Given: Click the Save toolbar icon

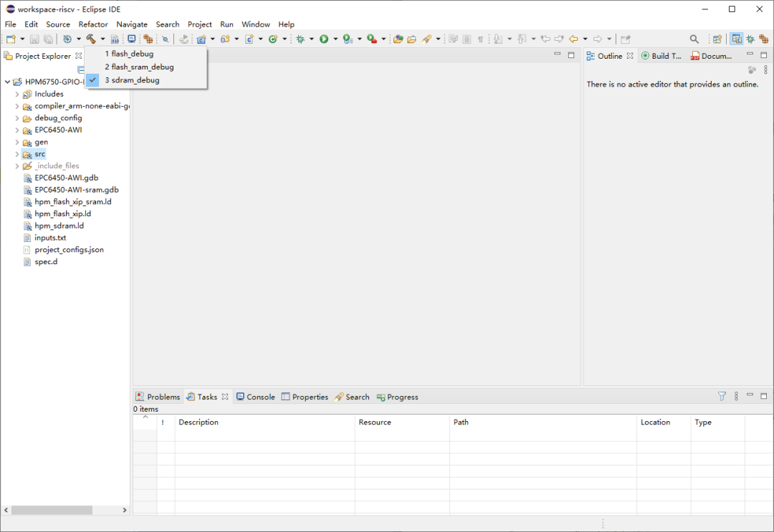Looking at the screenshot, I should click(34, 39).
